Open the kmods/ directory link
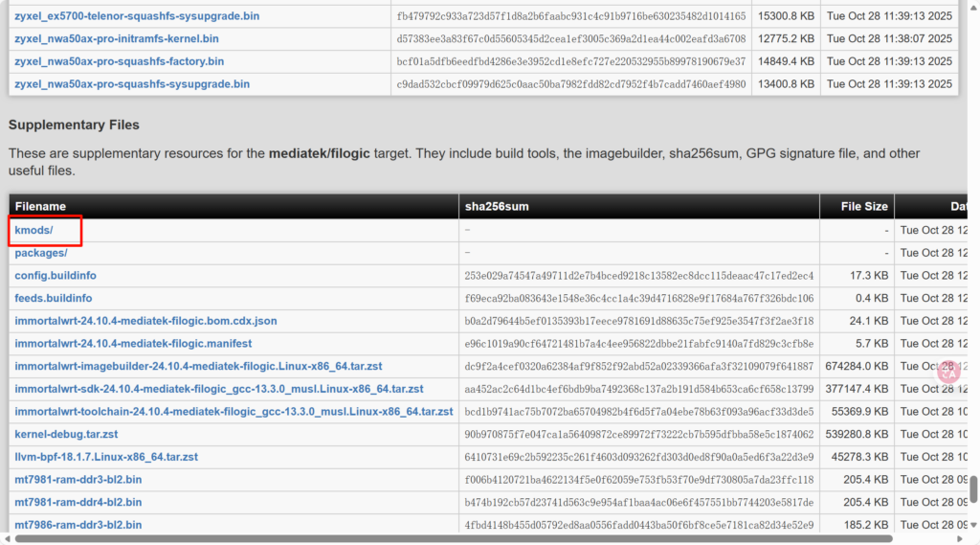Image resolution: width=980 pixels, height=545 pixels. click(33, 231)
